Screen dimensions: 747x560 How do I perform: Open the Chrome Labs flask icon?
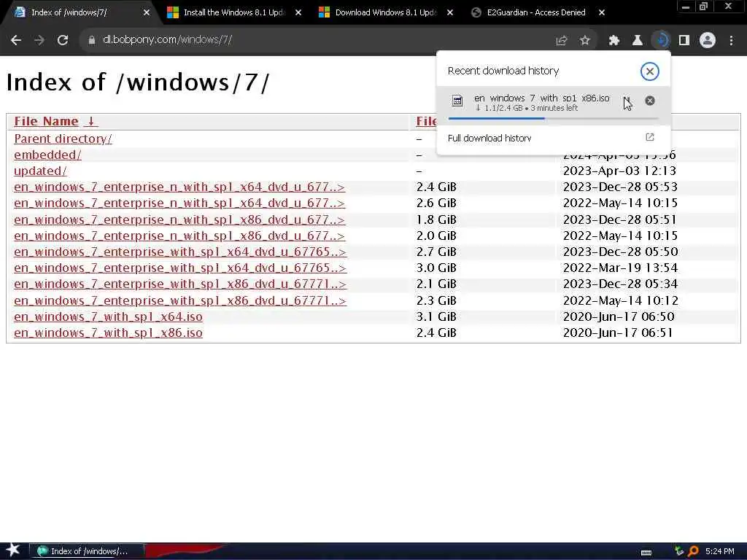click(638, 41)
